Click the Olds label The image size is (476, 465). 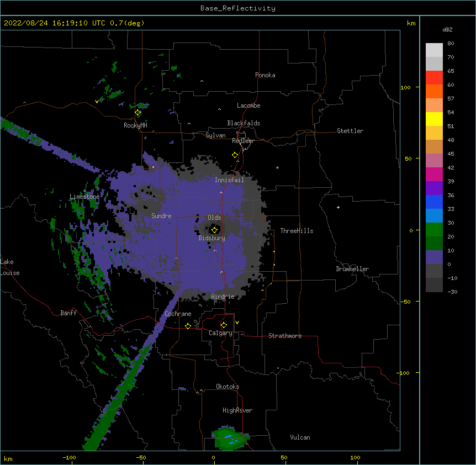click(214, 218)
